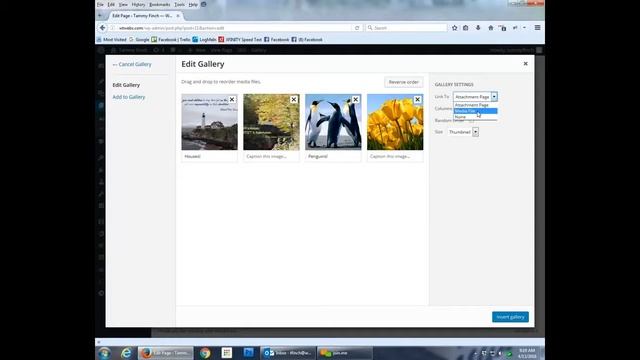Click the caption field under the tulips image

click(x=395, y=156)
